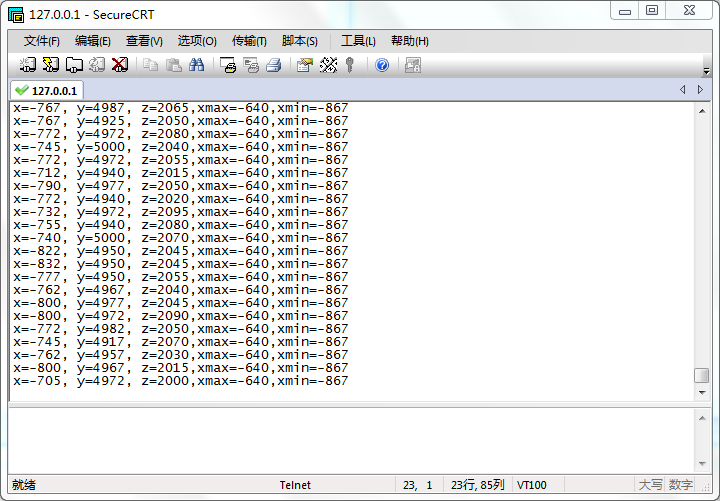This screenshot has width=720, height=501.
Task: Click the 数字 num lock indicator
Action: click(681, 485)
